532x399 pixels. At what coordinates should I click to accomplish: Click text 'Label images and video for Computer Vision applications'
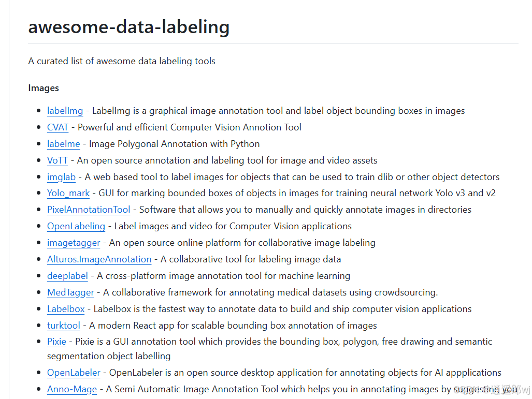(233, 226)
